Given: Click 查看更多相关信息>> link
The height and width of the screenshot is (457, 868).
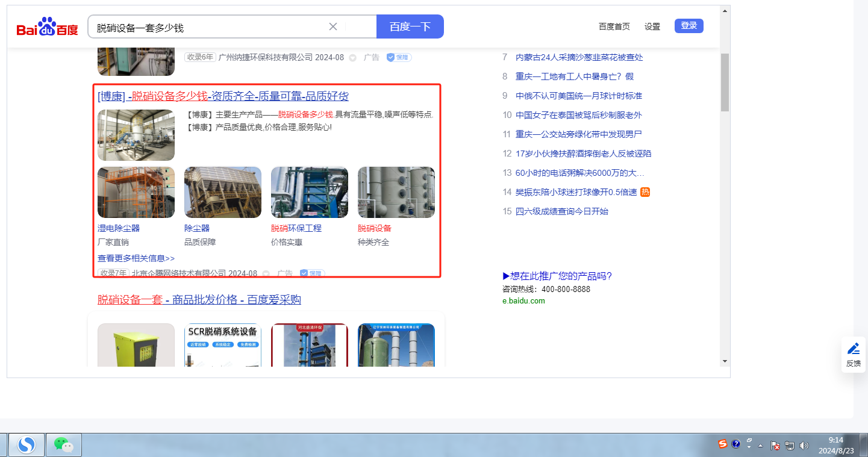Looking at the screenshot, I should pos(136,258).
